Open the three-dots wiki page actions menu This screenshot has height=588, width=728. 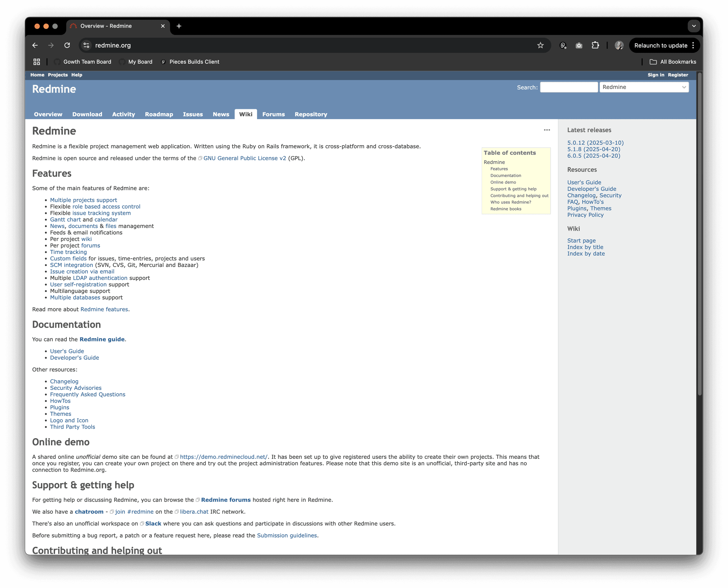547,130
